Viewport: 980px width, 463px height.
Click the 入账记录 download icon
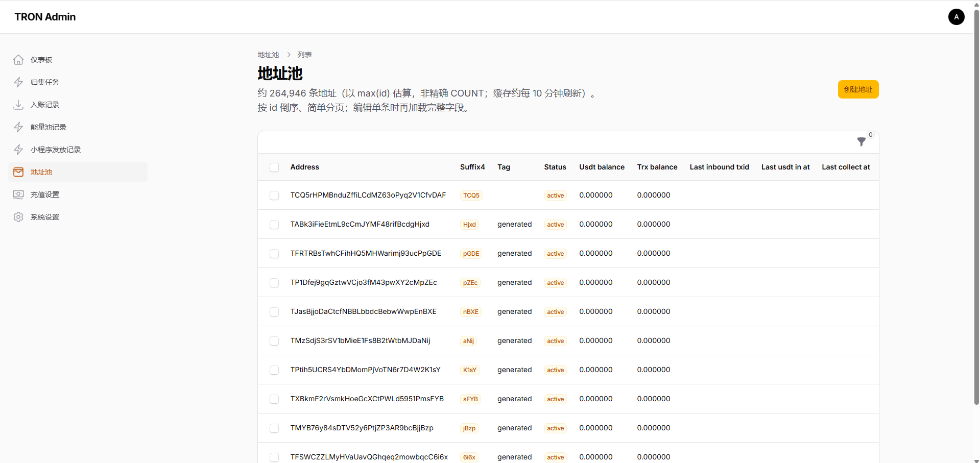tap(18, 105)
